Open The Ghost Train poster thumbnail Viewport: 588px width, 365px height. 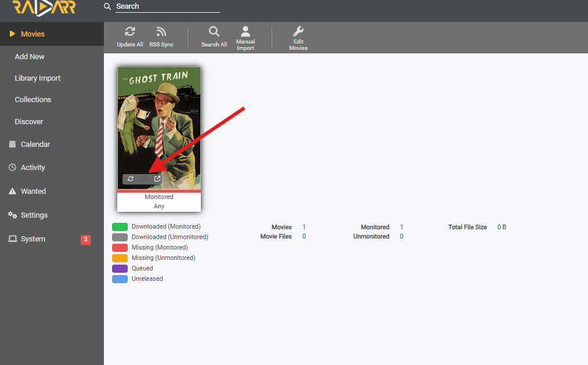click(159, 128)
